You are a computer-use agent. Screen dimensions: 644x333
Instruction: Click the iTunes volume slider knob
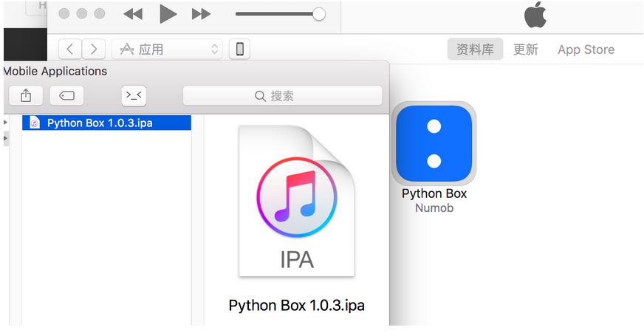(x=319, y=14)
